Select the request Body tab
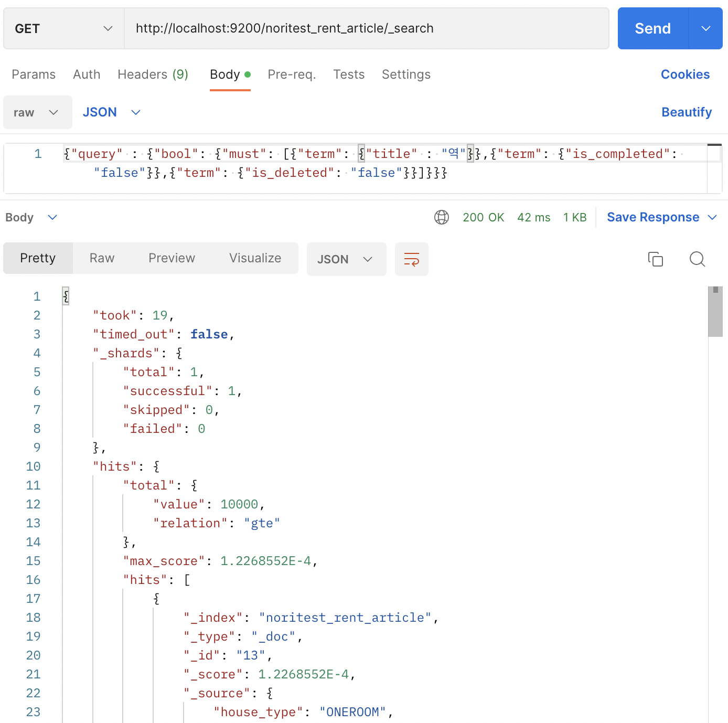728x723 pixels. click(x=230, y=75)
